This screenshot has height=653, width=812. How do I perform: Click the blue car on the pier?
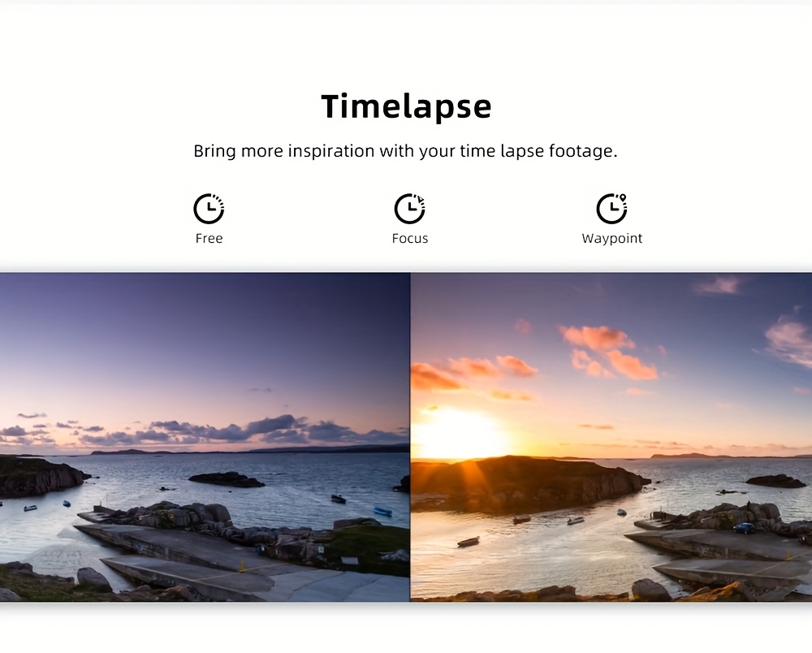click(744, 528)
